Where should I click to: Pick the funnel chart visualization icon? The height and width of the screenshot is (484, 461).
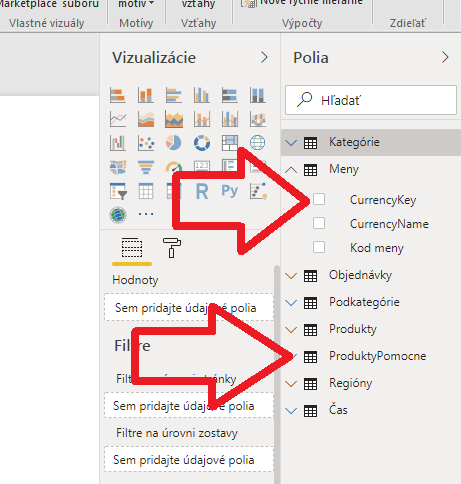pyautogui.click(x=146, y=167)
